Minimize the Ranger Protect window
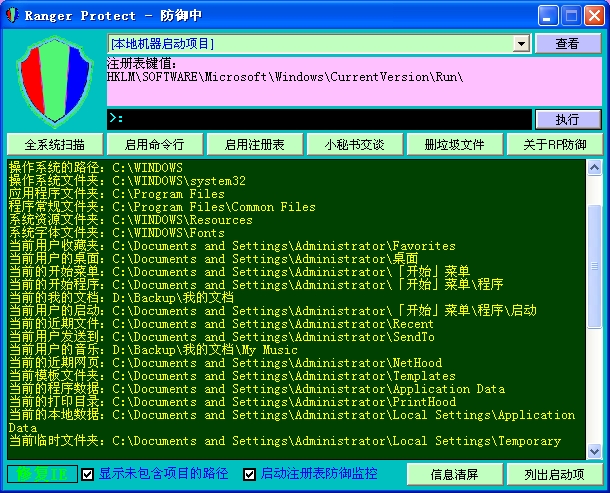Viewport: 610px width, 493px height. point(548,16)
